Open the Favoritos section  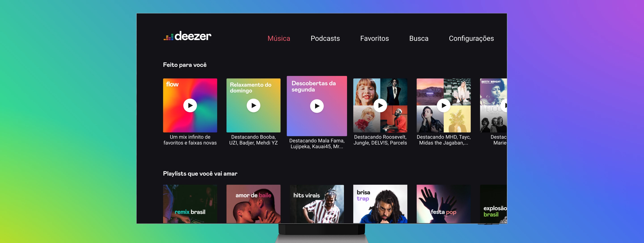click(374, 38)
